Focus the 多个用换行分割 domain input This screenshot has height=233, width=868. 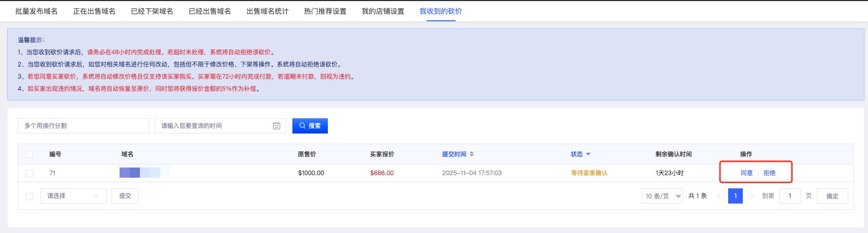click(x=84, y=126)
